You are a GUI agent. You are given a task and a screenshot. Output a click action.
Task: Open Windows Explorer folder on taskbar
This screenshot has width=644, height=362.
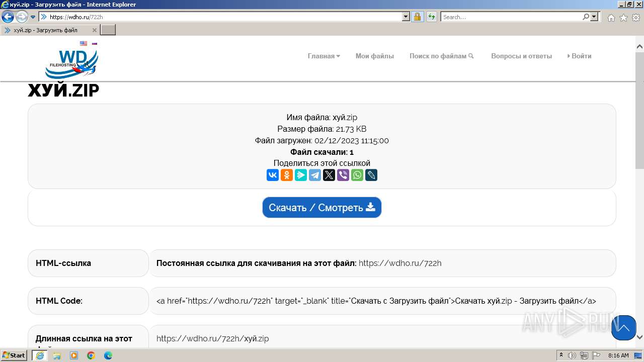click(57, 355)
